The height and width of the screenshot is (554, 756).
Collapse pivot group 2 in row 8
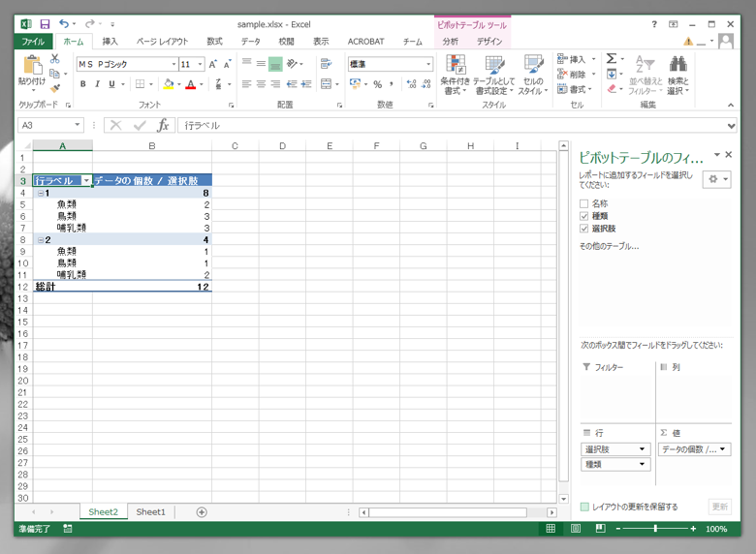pos(41,240)
